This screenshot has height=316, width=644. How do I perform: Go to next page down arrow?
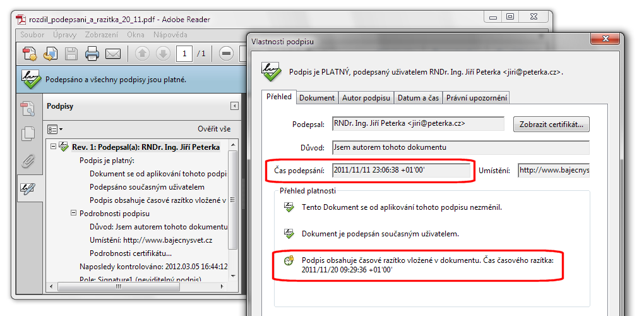click(x=163, y=54)
